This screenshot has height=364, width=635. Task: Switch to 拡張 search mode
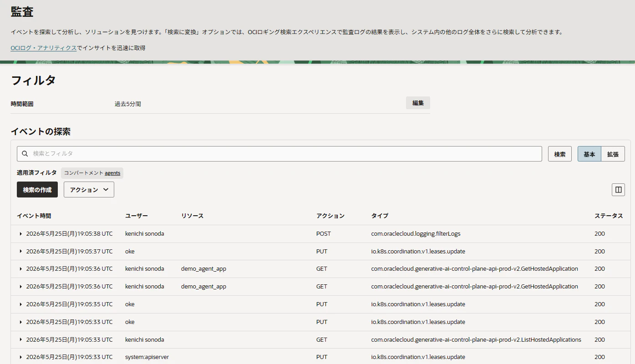[x=613, y=154]
